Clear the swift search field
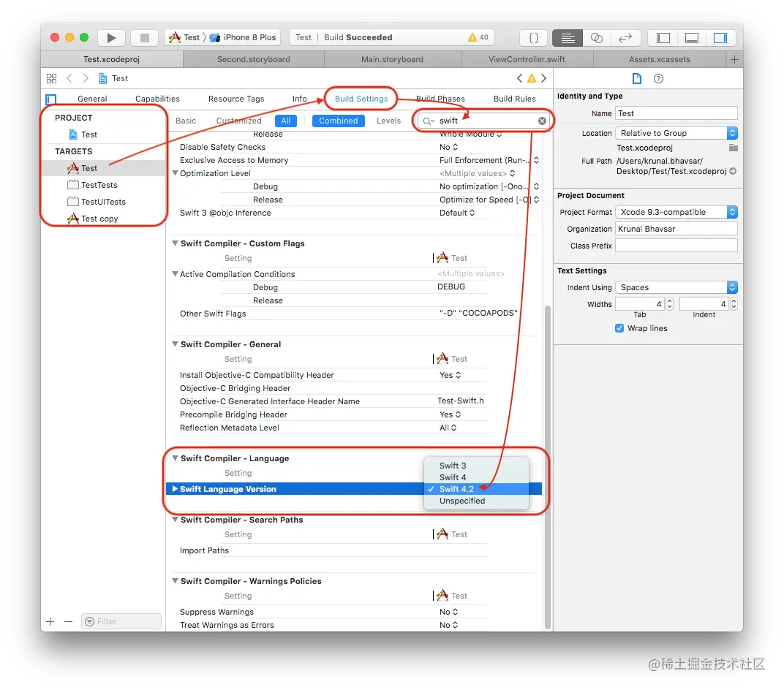 542,121
